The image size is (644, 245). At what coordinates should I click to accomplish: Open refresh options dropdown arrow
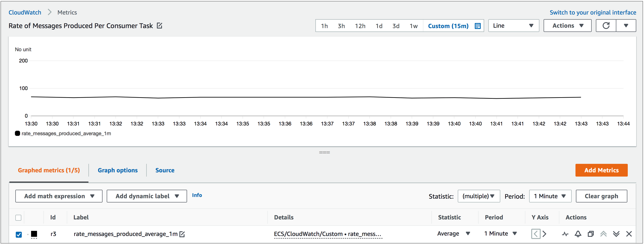tap(626, 26)
